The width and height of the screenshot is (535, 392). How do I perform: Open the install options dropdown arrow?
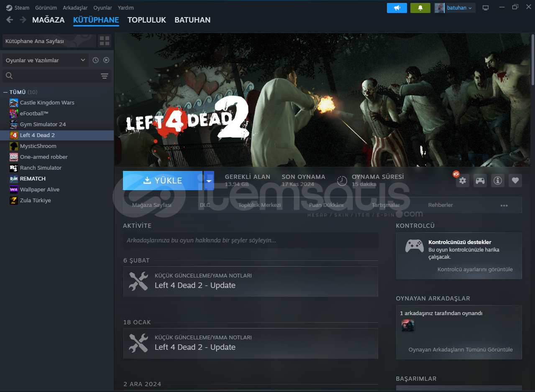point(209,181)
